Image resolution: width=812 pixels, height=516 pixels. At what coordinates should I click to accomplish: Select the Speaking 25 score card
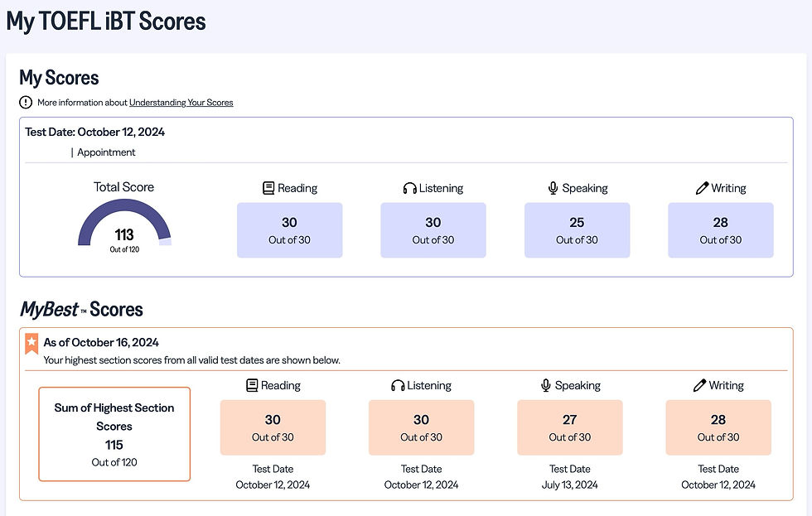click(x=577, y=230)
